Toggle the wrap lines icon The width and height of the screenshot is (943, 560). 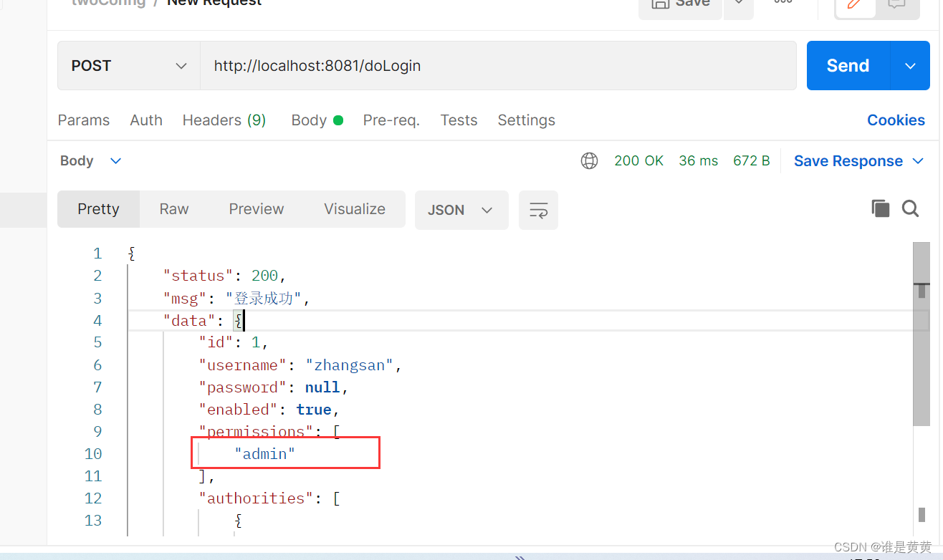[538, 210]
